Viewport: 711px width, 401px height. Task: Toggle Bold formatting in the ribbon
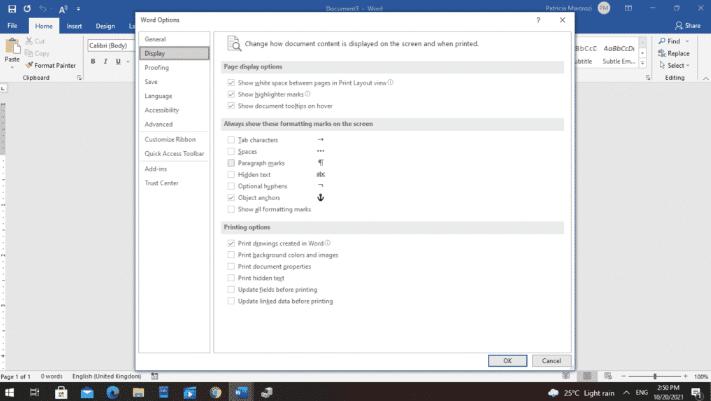tap(93, 61)
